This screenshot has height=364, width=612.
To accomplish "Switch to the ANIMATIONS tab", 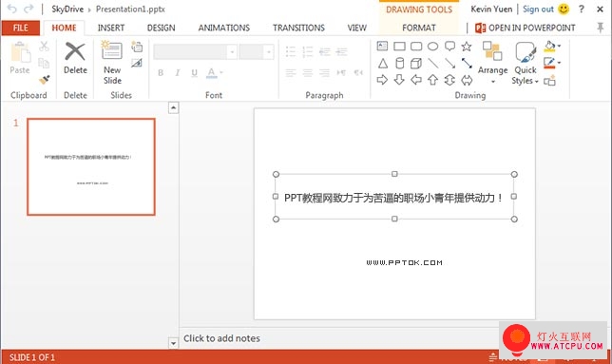I will tap(223, 28).
